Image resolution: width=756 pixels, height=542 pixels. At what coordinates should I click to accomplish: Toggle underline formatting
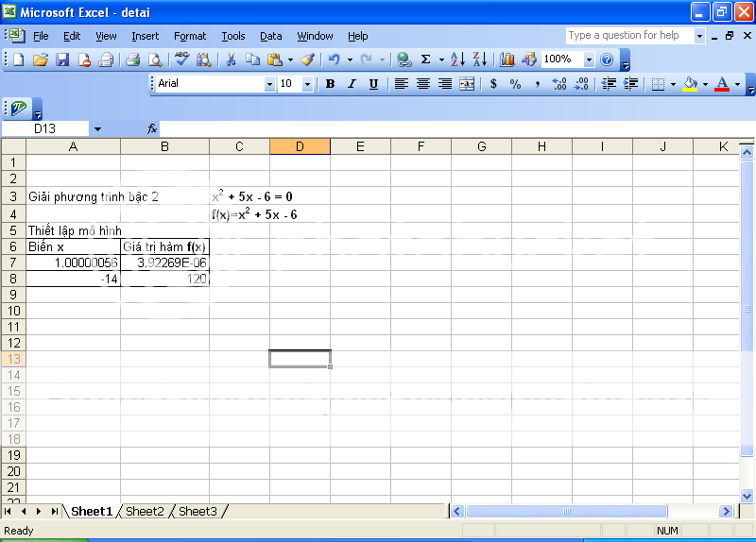pyautogui.click(x=373, y=84)
